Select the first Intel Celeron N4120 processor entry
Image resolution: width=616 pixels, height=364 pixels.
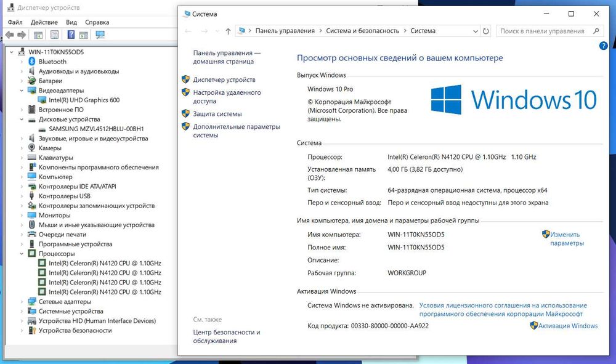tap(105, 263)
